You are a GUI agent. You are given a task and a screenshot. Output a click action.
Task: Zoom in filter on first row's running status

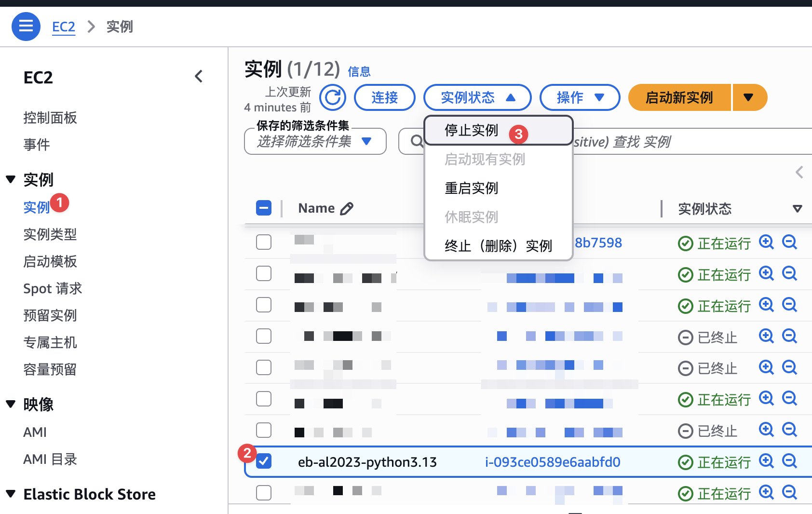pos(766,242)
